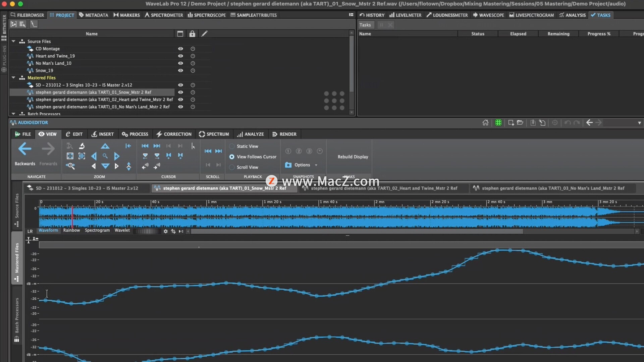Click the zoom out vertically down-triangle icon
The height and width of the screenshot is (362, 644).
point(105,166)
